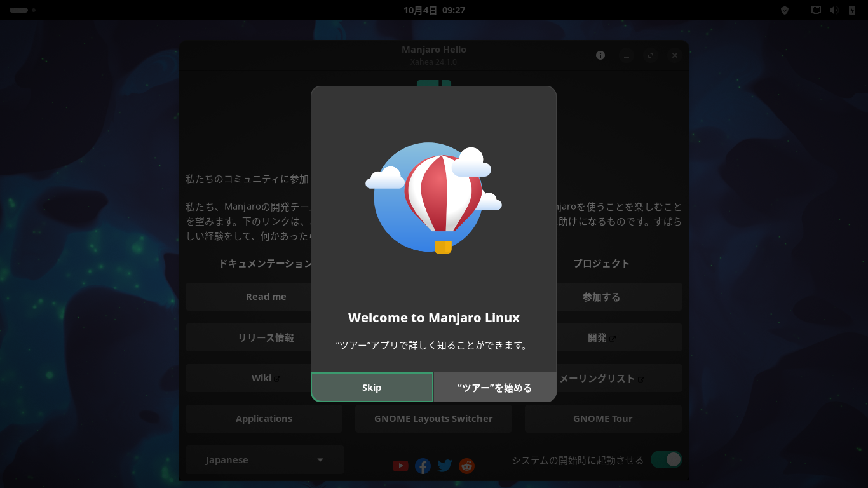Viewport: 868px width, 488px height.
Task: Click the battery charging icon in top bar
Action: click(852, 10)
